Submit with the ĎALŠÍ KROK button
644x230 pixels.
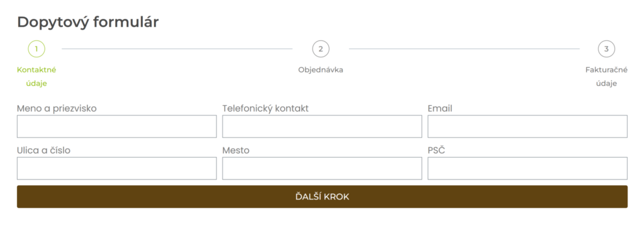coord(322,197)
